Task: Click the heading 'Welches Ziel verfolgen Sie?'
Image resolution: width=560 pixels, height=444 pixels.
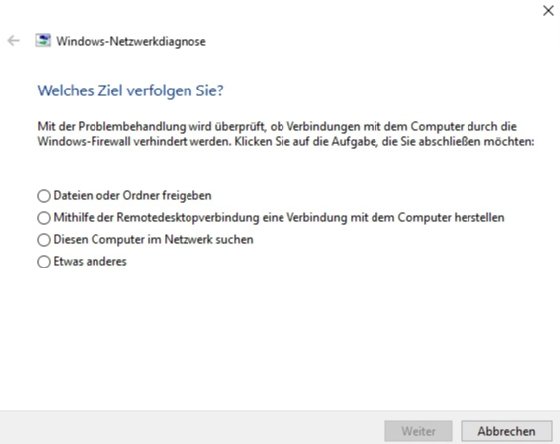Action: 131,91
